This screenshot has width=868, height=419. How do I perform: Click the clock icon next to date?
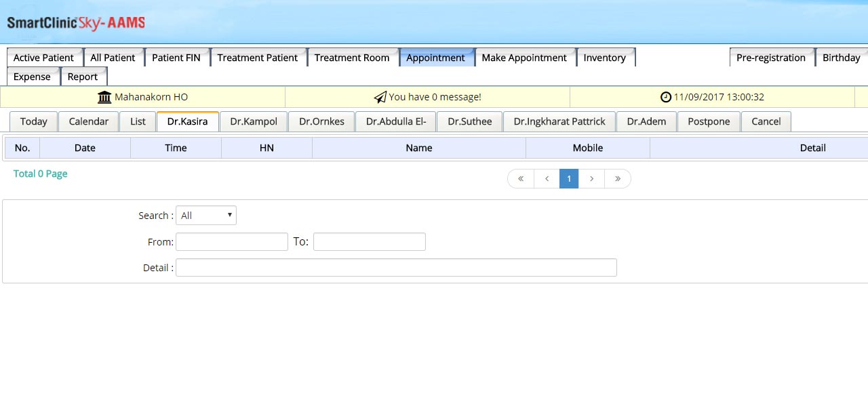coord(666,97)
